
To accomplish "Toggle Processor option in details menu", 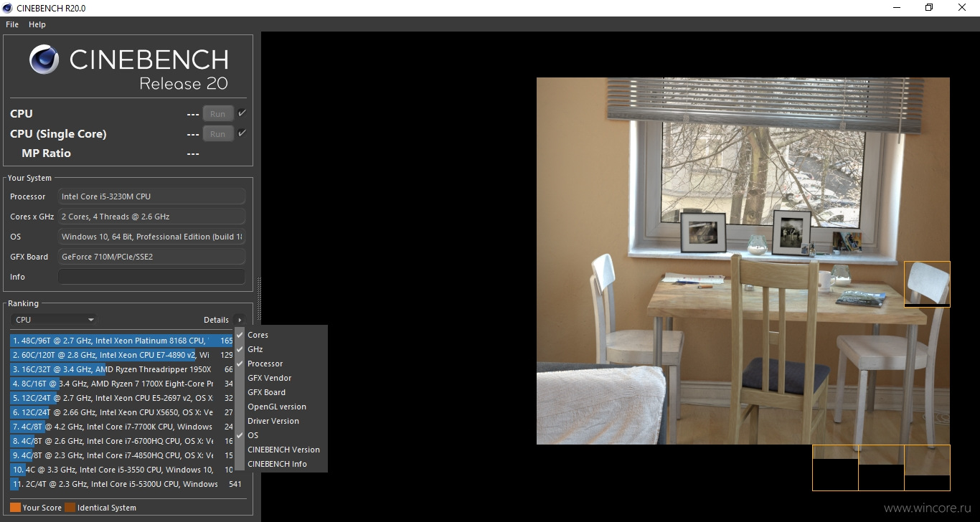I will (x=281, y=364).
